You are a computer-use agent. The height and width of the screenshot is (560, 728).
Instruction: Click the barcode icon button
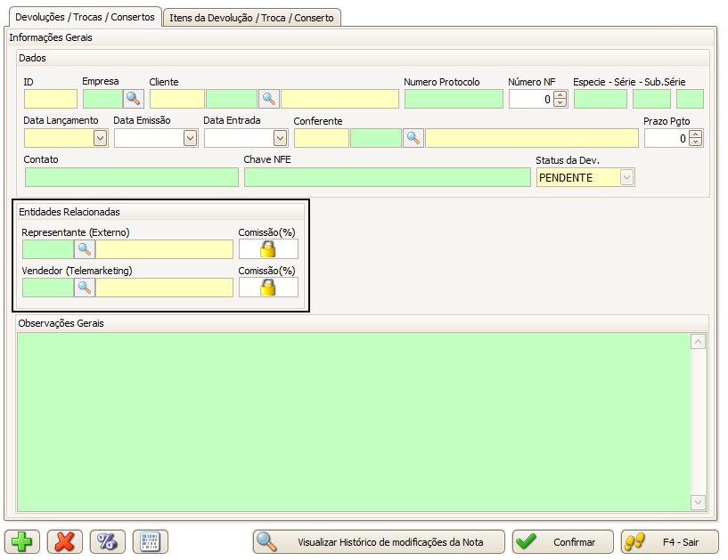coord(151,542)
